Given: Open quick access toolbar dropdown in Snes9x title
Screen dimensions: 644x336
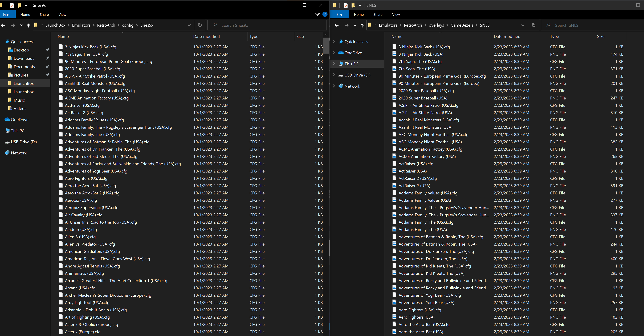Looking at the screenshot, I should click(x=26, y=5).
